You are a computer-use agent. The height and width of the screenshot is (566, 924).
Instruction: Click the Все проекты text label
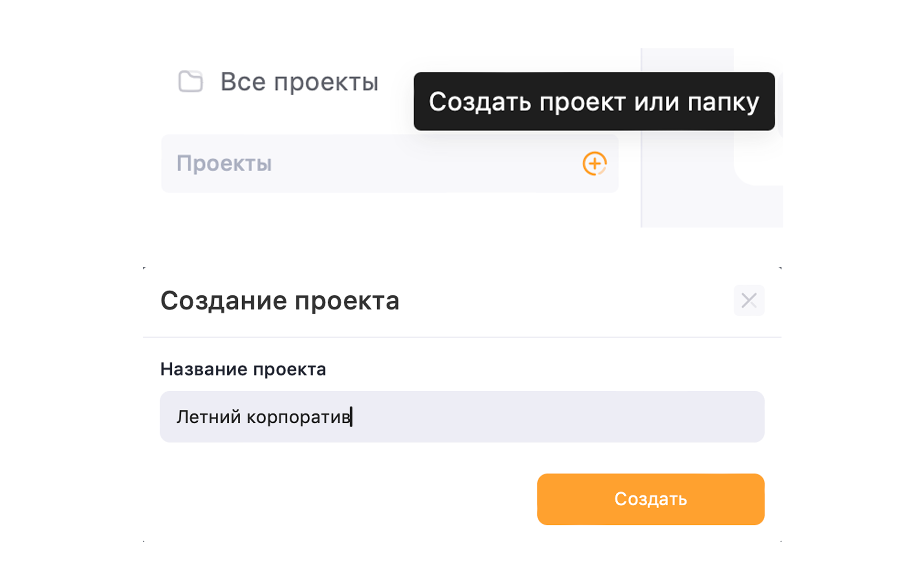[299, 82]
